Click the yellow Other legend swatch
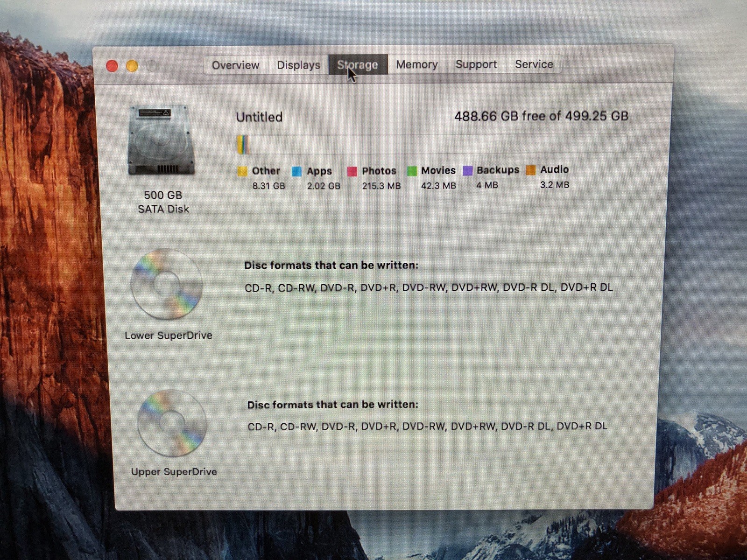This screenshot has width=747, height=560. (x=242, y=171)
